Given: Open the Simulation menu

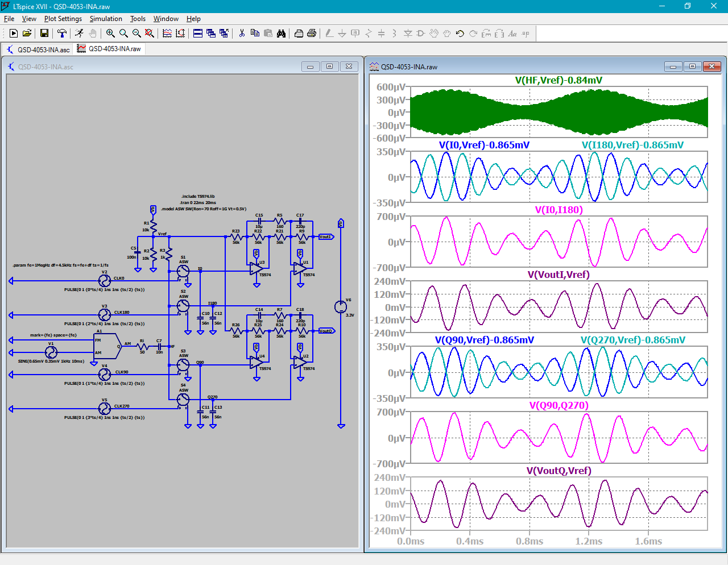Looking at the screenshot, I should tap(106, 19).
